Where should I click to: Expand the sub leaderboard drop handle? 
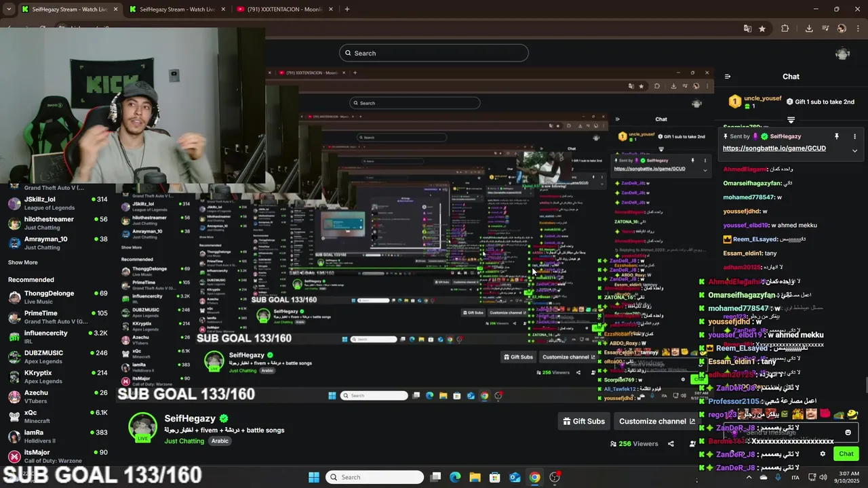click(791, 120)
